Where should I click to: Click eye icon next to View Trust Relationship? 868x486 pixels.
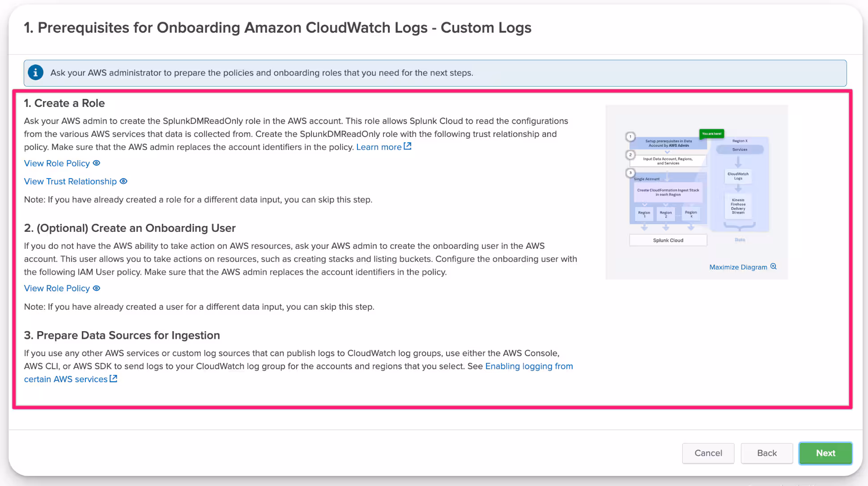[123, 181]
